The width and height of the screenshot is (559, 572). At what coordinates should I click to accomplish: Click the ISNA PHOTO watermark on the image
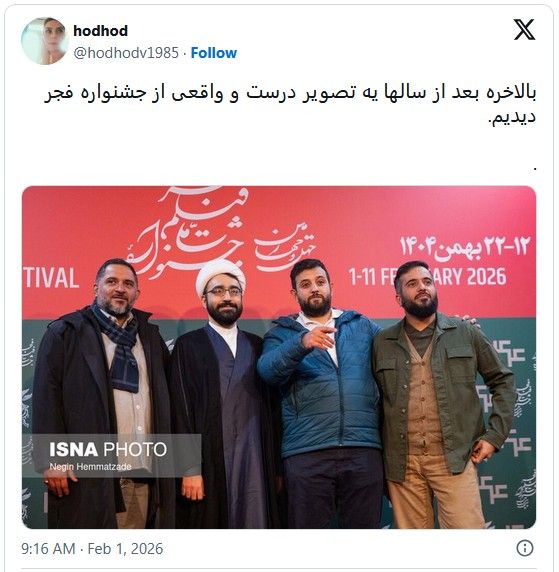point(108,449)
